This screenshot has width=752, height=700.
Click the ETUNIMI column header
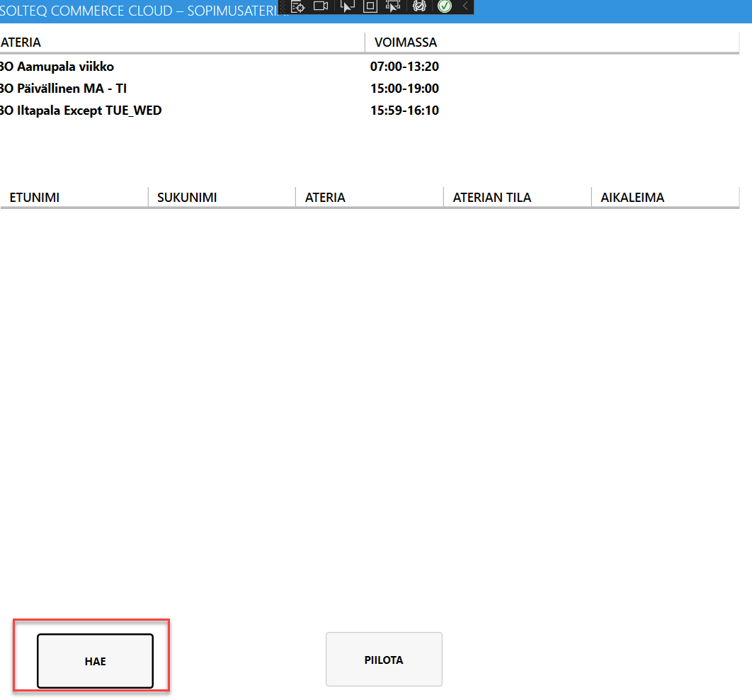(x=35, y=198)
